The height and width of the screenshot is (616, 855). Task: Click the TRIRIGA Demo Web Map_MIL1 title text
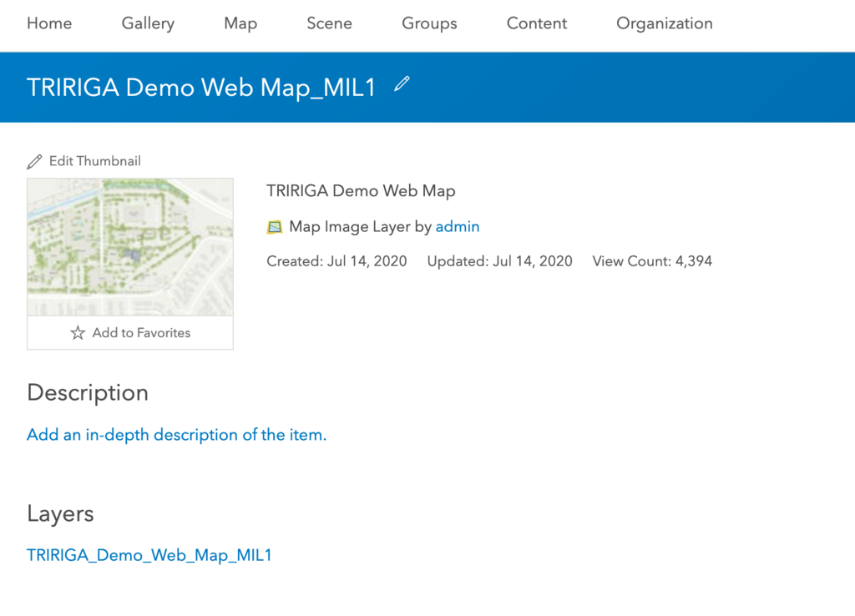(201, 88)
